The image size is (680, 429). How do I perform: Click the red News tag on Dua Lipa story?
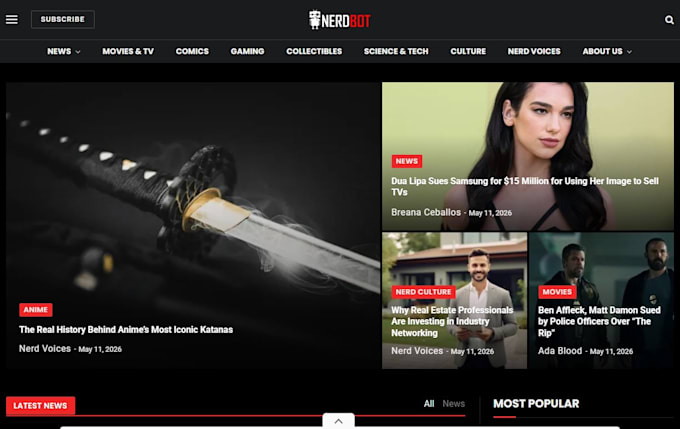[x=406, y=161]
